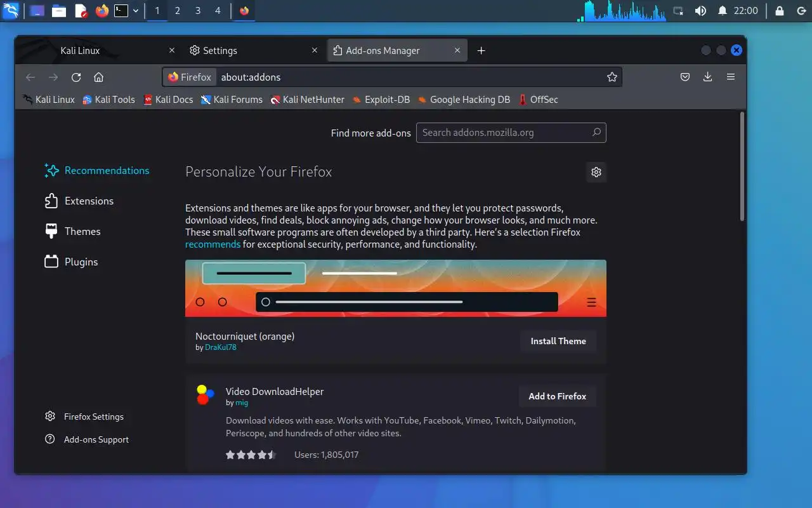Open the OffSec bookmark
812x508 pixels.
click(x=538, y=100)
